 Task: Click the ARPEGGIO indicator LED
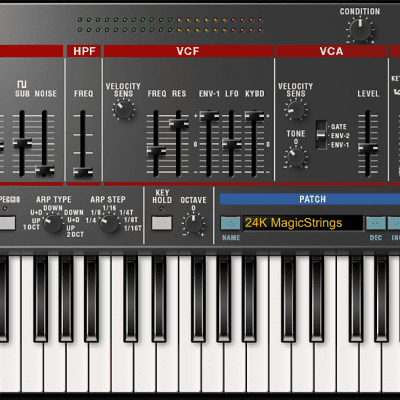(5, 209)
